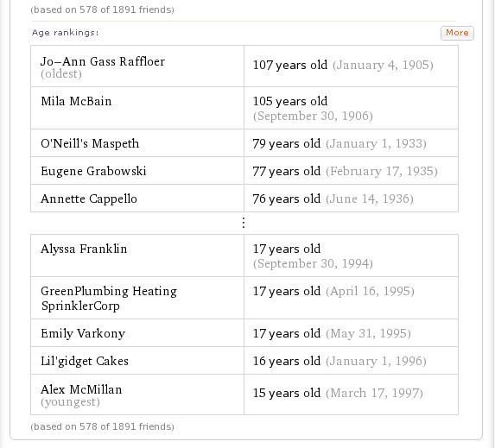Click the 15 years old age cell

point(351,394)
